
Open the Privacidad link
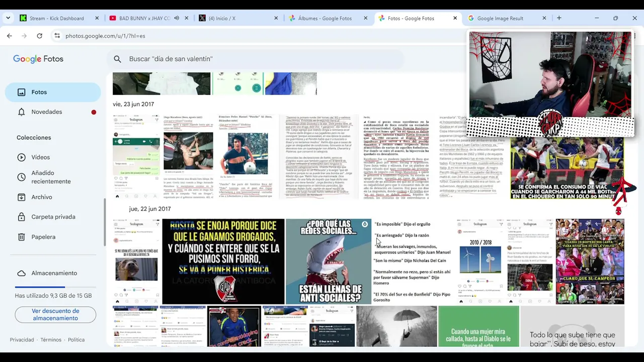click(22, 340)
